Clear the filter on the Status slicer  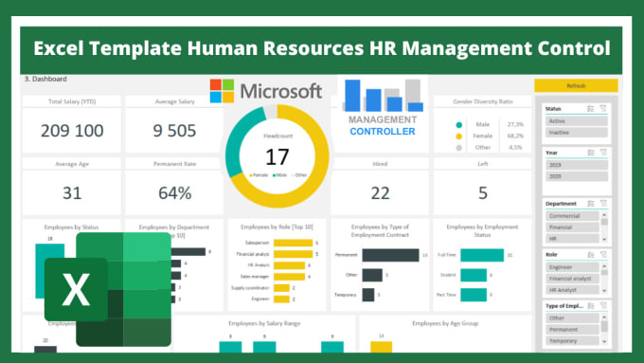click(x=603, y=109)
